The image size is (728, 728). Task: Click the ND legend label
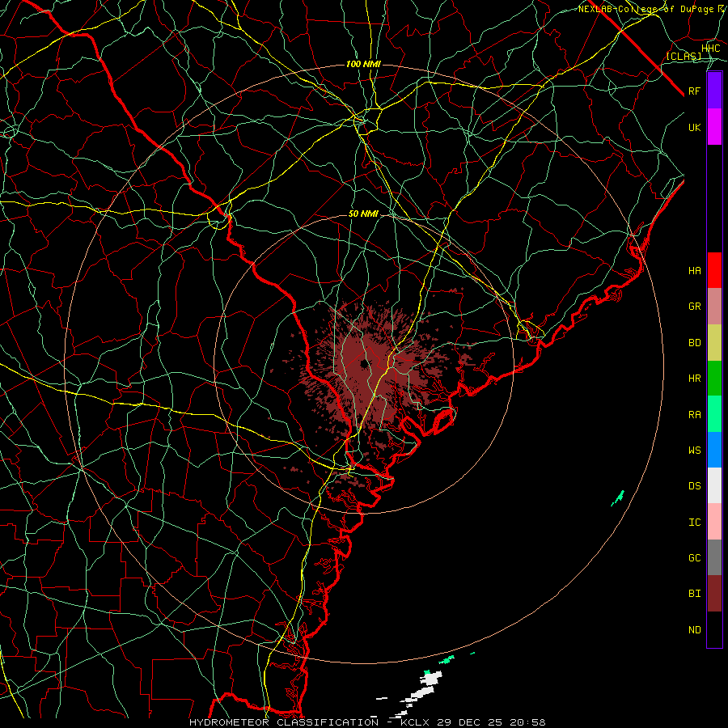(x=695, y=630)
